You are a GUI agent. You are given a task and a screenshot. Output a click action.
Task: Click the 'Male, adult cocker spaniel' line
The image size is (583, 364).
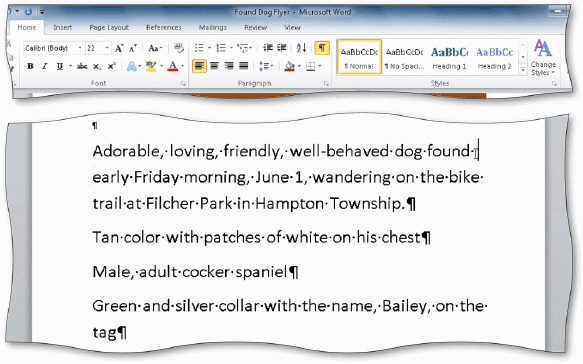pyautogui.click(x=195, y=272)
